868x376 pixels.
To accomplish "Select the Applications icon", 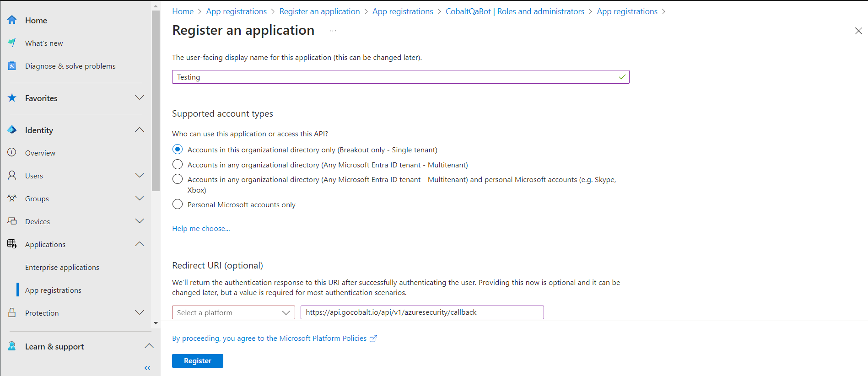I will point(12,244).
